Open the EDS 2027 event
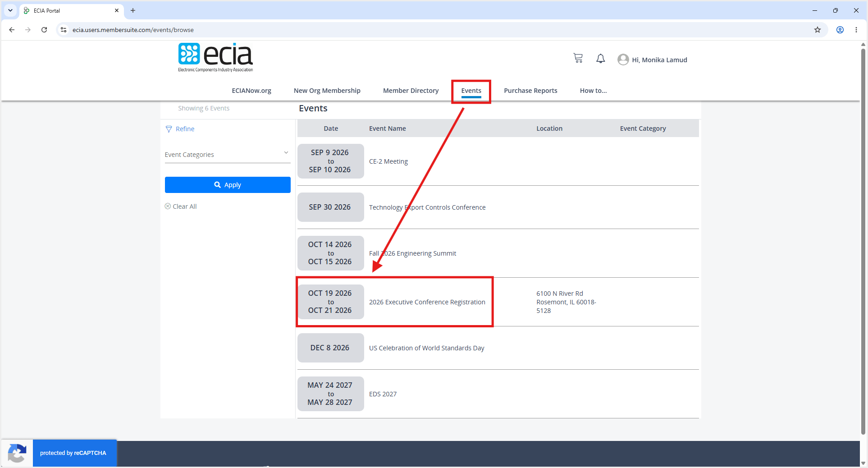Screen dimensions: 868x468 (x=383, y=394)
